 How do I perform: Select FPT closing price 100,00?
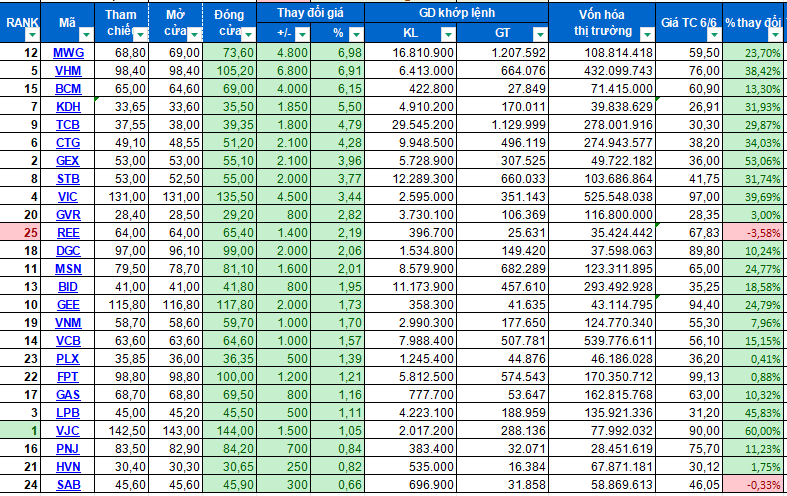coord(230,377)
